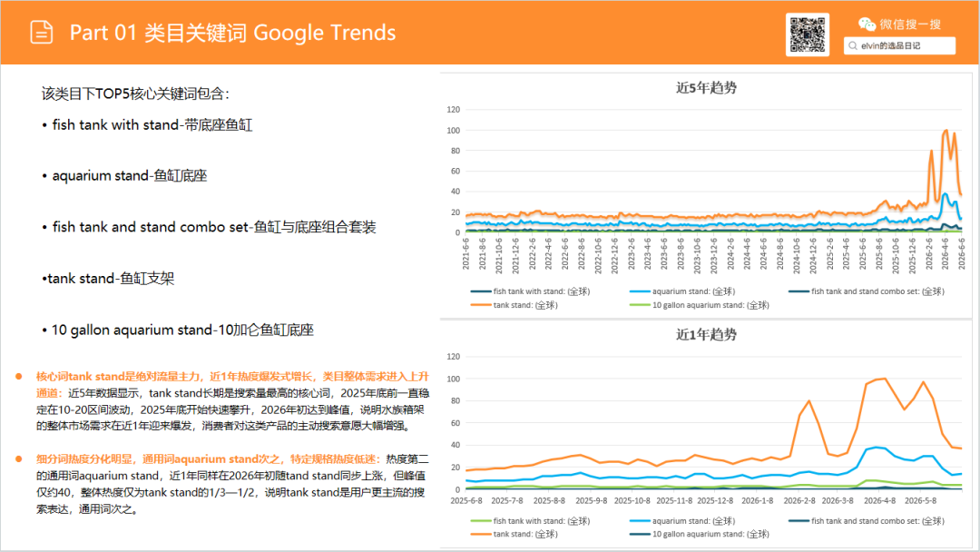This screenshot has height=552, width=980.
Task: Select the 微信搜一搜 label
Action: [910, 25]
